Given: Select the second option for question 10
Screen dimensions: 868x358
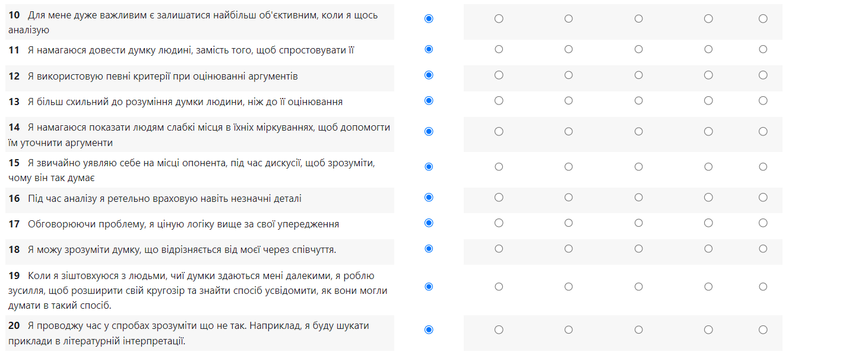Looking at the screenshot, I should [499, 19].
